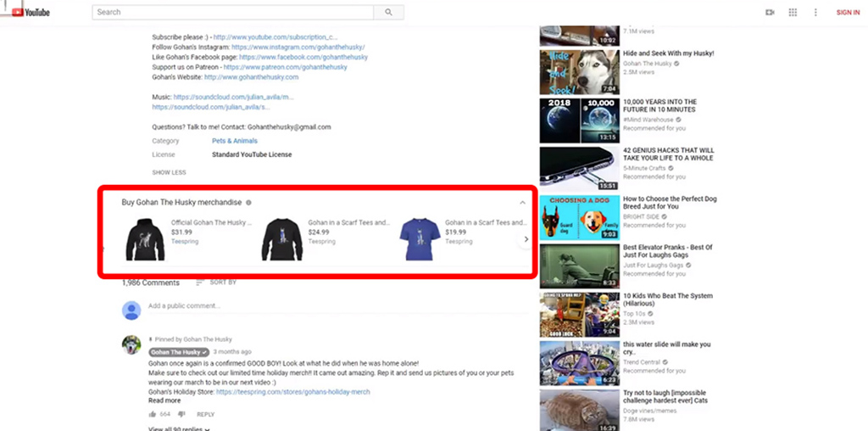Image resolution: width=868 pixels, height=431 pixels.
Task: Open second SoundCloud julian_avila link
Action: (211, 107)
